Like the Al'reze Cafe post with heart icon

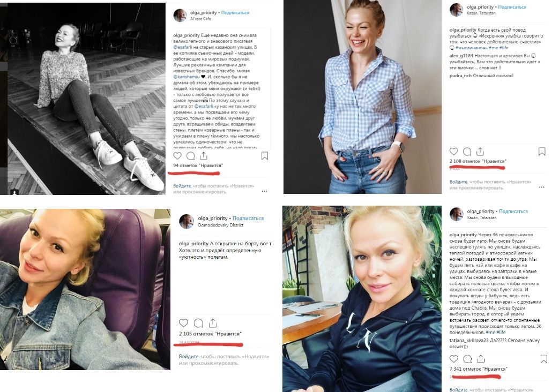click(x=177, y=155)
